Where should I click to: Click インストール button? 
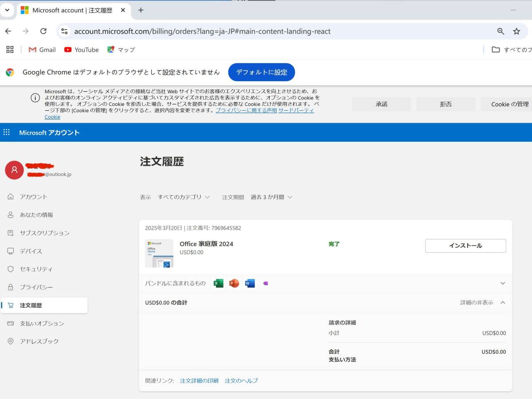tap(465, 246)
